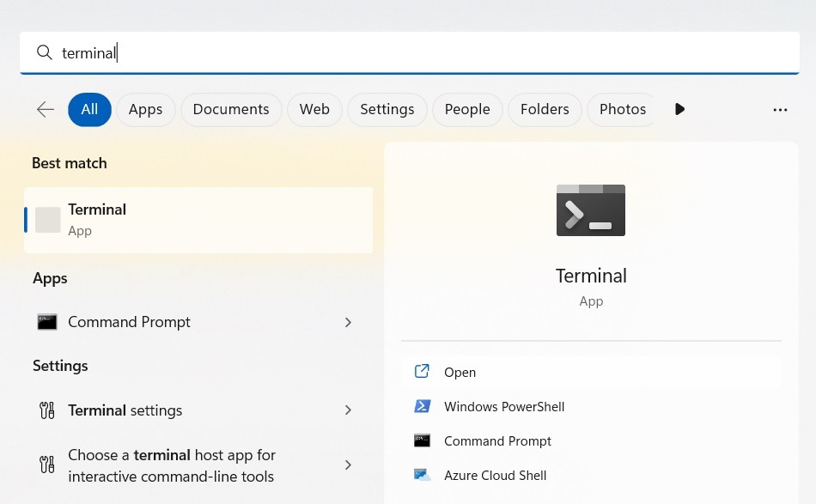Click the Azure Cloud Shell icon
The height and width of the screenshot is (504, 816).
pos(422,475)
